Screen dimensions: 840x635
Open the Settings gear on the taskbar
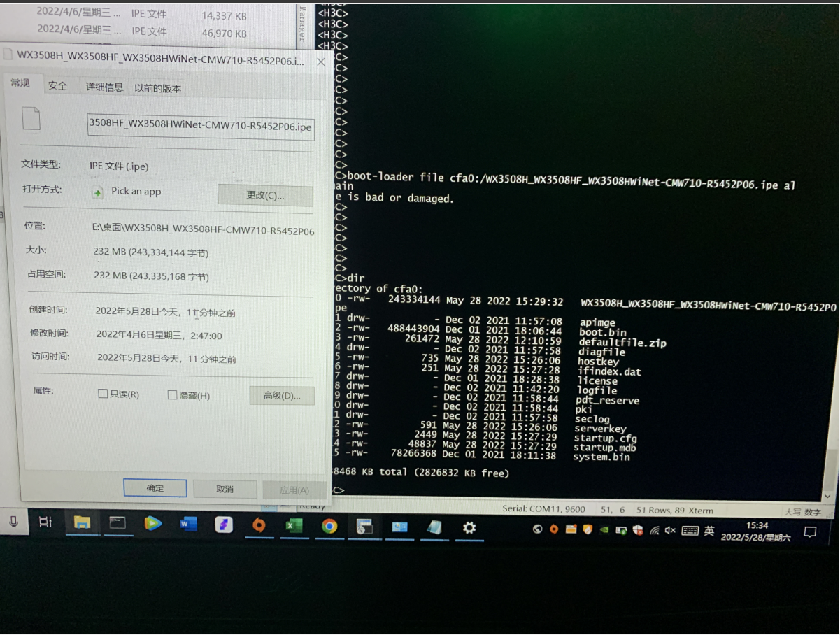(x=469, y=528)
